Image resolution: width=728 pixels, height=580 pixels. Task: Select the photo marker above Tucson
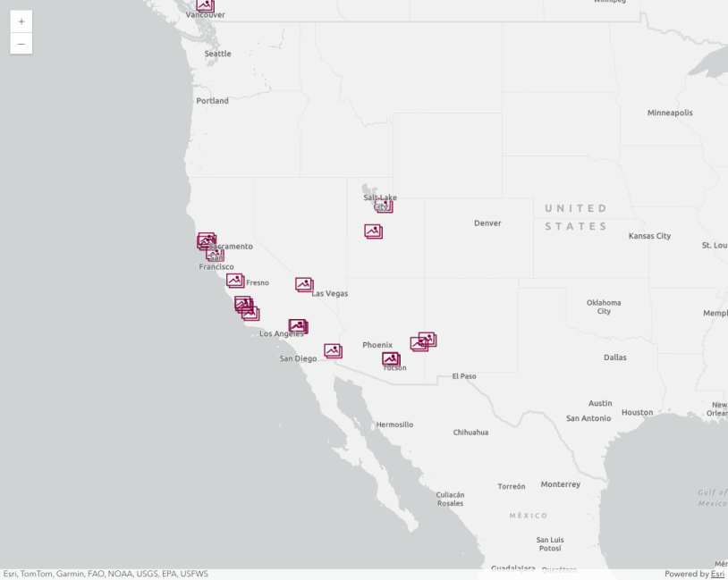click(391, 359)
